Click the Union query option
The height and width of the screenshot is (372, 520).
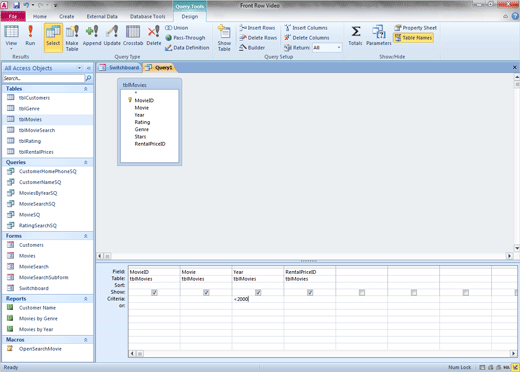177,28
